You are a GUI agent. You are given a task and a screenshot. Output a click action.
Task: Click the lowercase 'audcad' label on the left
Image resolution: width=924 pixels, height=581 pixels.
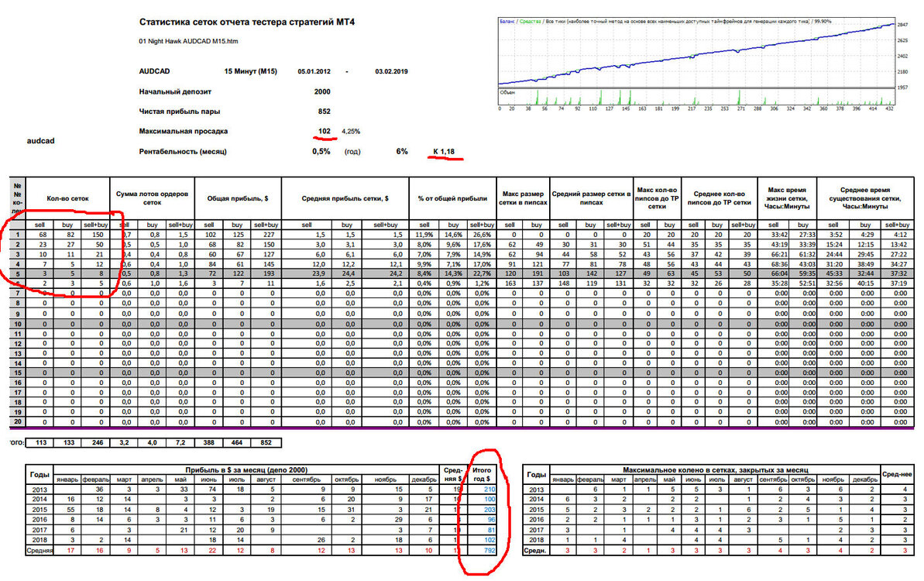(x=40, y=141)
